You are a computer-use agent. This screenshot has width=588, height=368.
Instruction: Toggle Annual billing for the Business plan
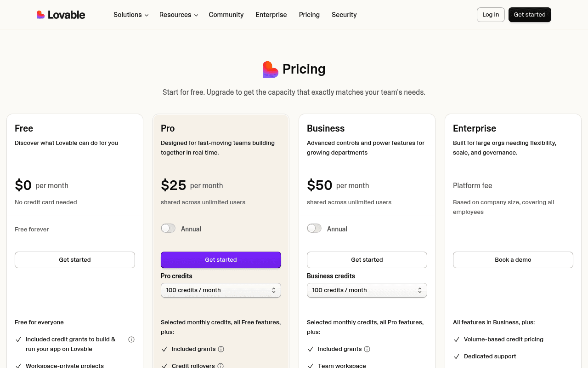pyautogui.click(x=314, y=229)
